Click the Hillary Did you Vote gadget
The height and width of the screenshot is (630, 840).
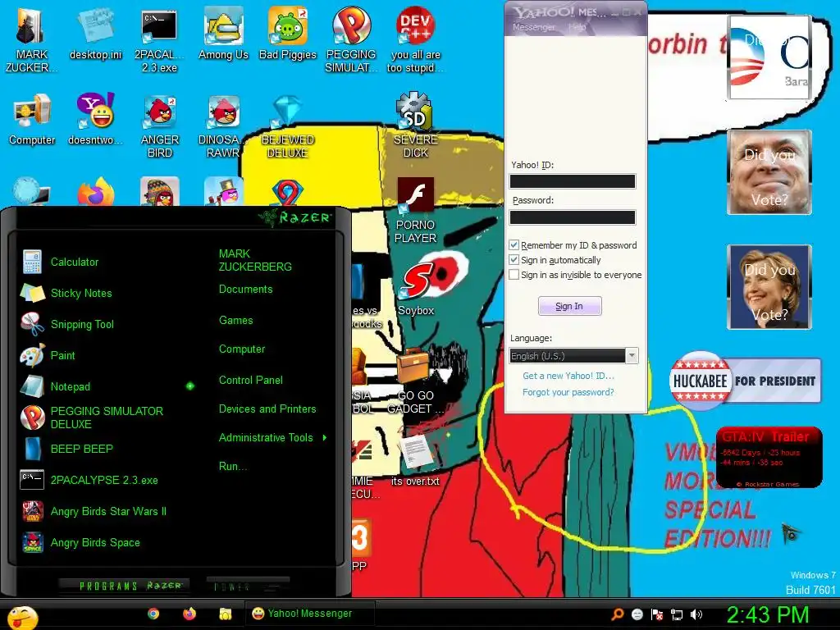769,287
